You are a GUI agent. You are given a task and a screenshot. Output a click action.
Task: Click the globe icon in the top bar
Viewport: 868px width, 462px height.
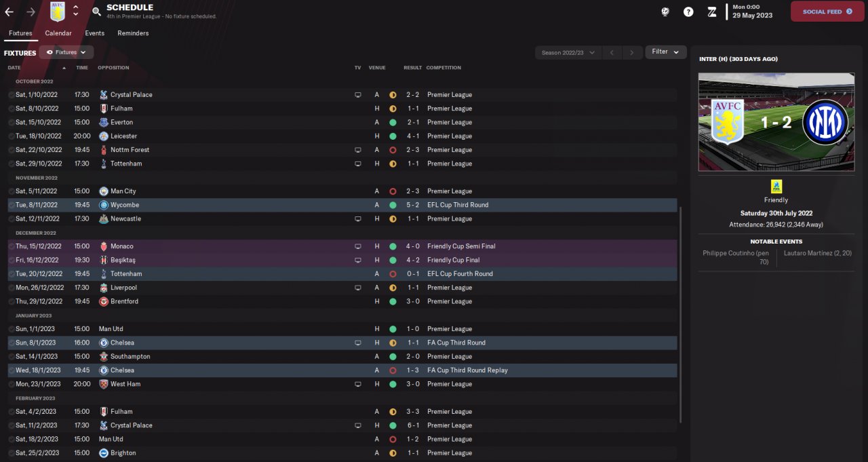point(665,12)
